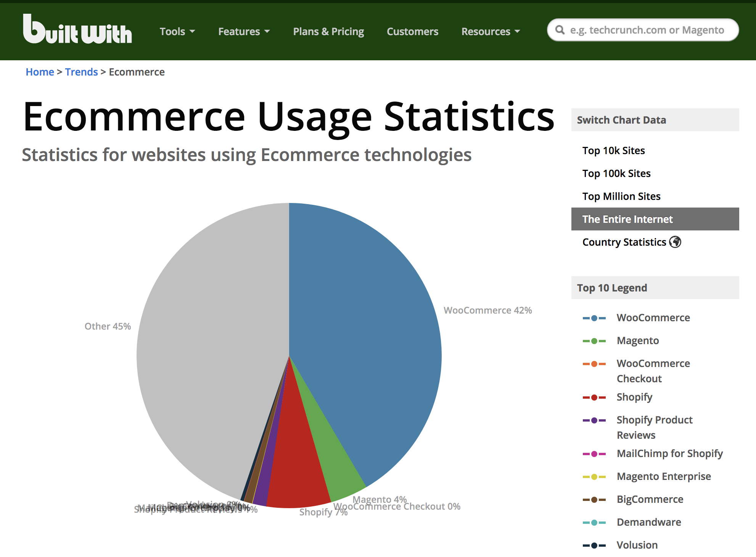Click the 'WooCommerce 42%' chart label
Image resolution: width=756 pixels, height=557 pixels.
pos(487,310)
